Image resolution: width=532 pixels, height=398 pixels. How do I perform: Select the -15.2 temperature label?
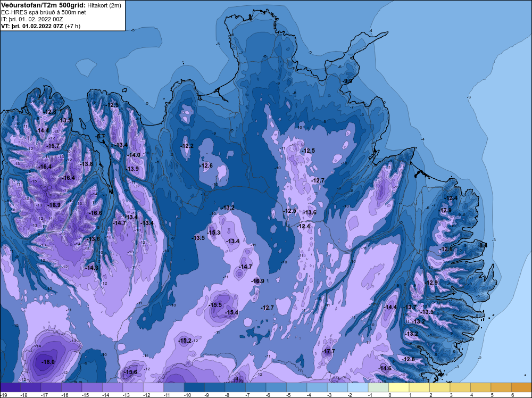(x=185, y=341)
